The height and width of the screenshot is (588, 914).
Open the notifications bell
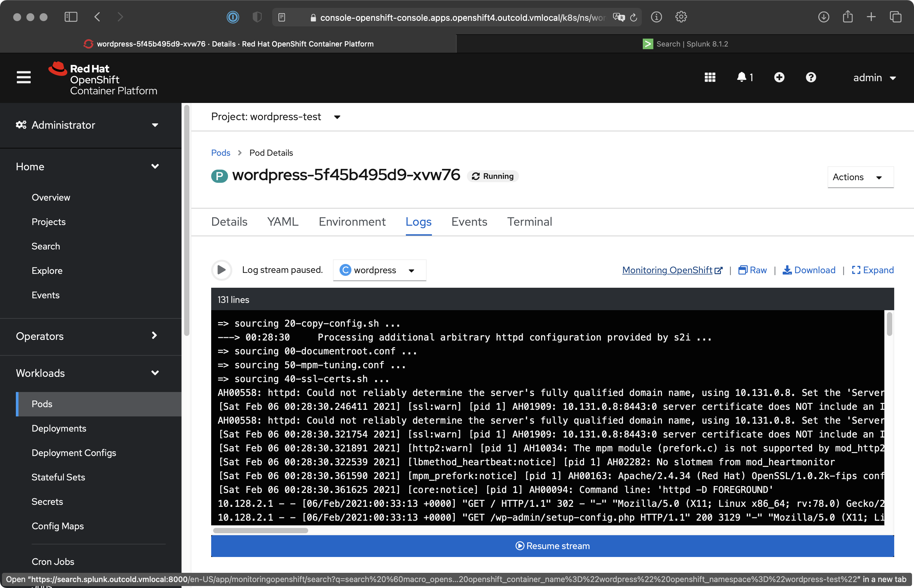[x=744, y=78]
